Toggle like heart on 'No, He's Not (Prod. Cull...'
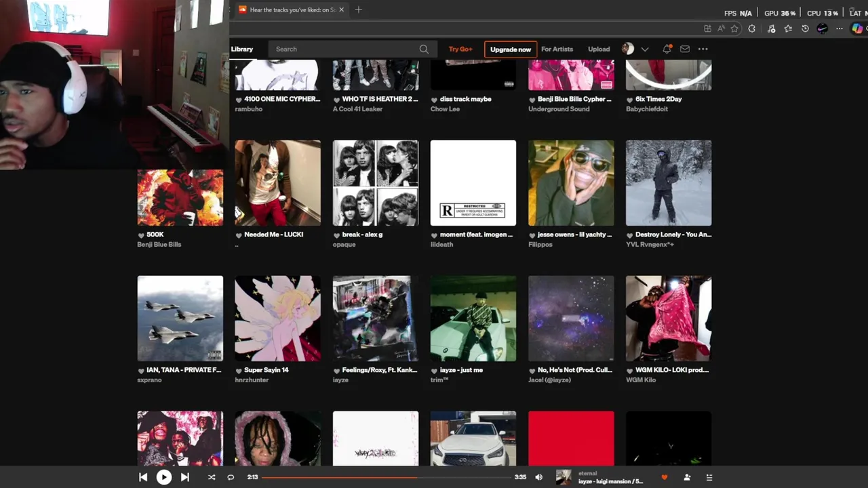Image resolution: width=868 pixels, height=488 pixels. tap(532, 371)
